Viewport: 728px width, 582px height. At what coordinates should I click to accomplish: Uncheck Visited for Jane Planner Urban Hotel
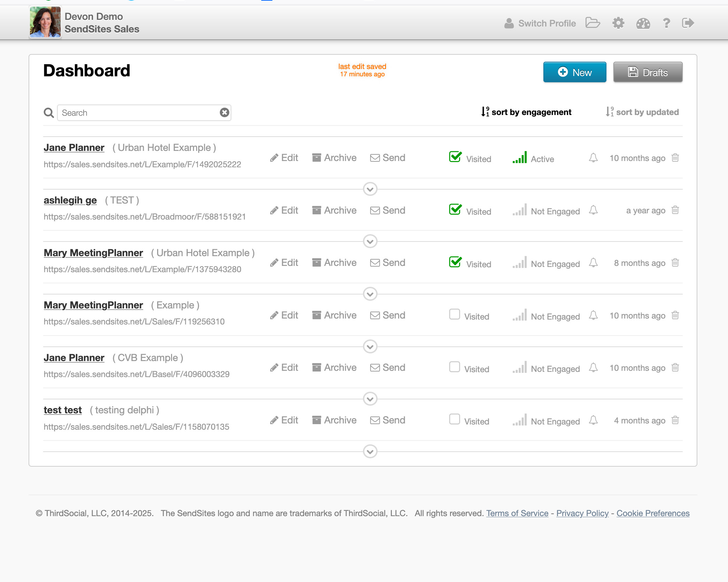coord(455,157)
